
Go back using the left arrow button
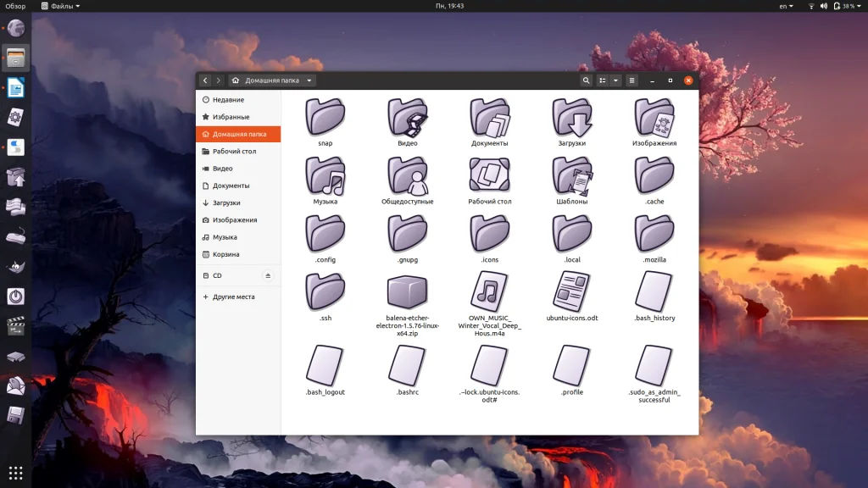click(205, 80)
